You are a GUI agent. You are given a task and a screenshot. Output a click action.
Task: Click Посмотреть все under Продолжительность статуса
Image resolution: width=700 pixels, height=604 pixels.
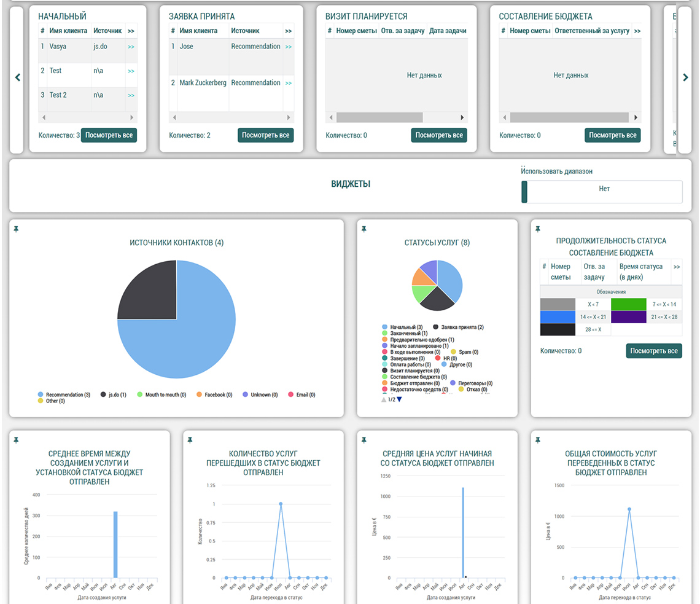(654, 351)
